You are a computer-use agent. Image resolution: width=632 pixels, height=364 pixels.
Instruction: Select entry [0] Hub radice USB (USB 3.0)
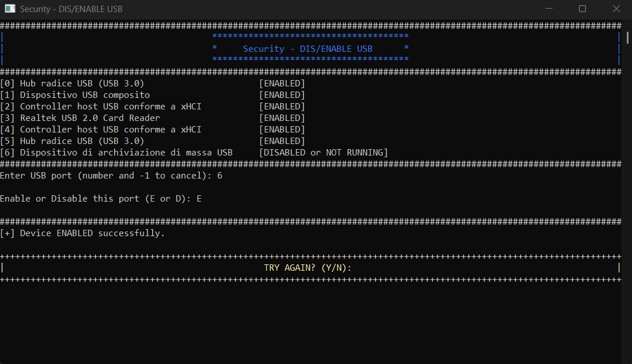point(72,84)
